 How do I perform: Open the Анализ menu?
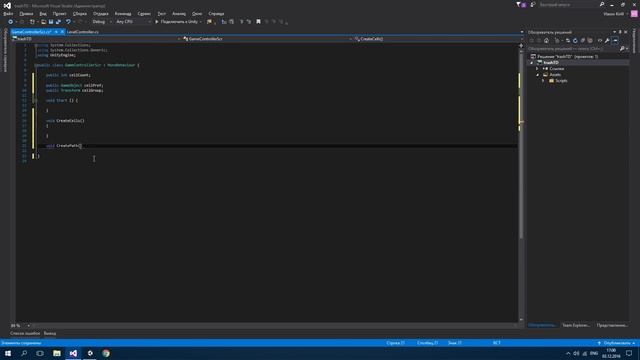179,13
